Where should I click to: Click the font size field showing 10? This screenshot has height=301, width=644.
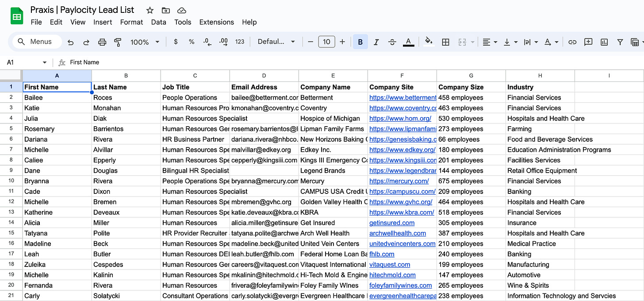point(326,42)
